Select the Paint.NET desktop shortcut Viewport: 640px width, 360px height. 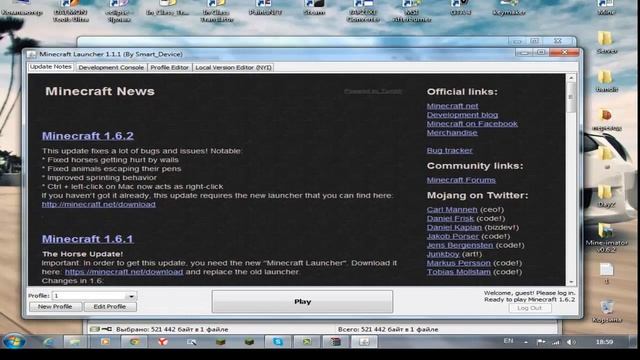(265, 7)
